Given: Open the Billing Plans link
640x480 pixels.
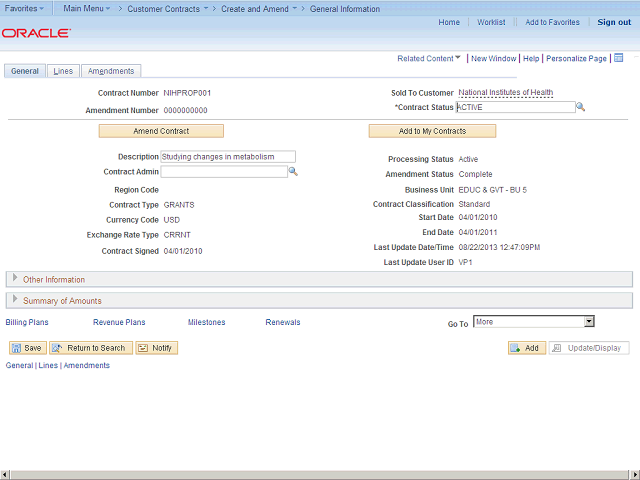Looking at the screenshot, I should pos(27,322).
